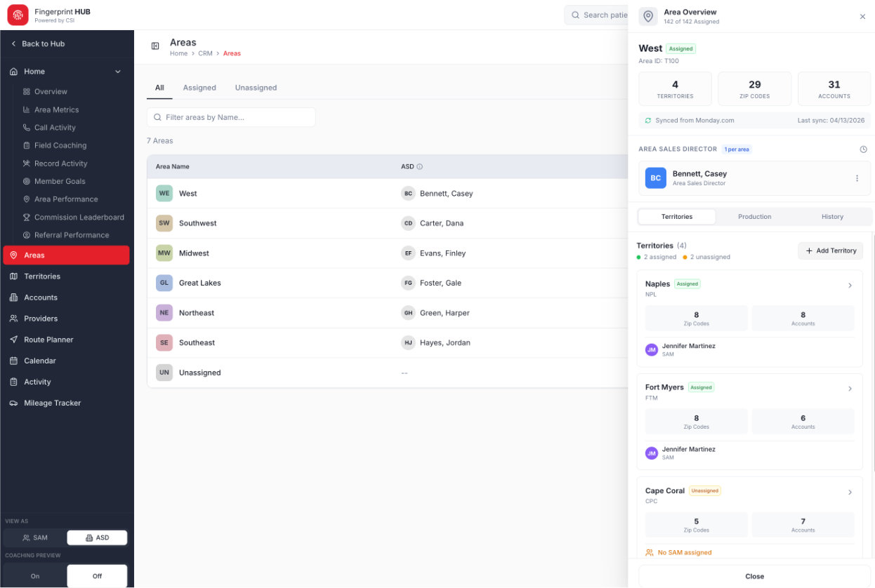Open Route Planner in the sidebar
Image resolution: width=875 pixels, height=588 pixels.
pyautogui.click(x=67, y=340)
